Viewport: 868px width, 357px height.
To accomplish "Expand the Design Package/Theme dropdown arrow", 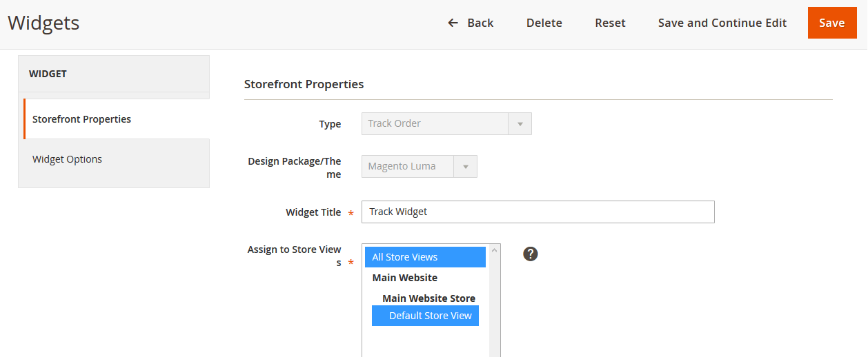I will [465, 167].
